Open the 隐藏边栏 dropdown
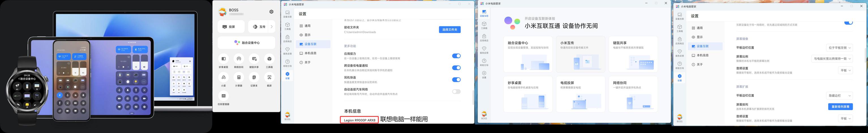This screenshot has width=868, height=133. point(839,96)
